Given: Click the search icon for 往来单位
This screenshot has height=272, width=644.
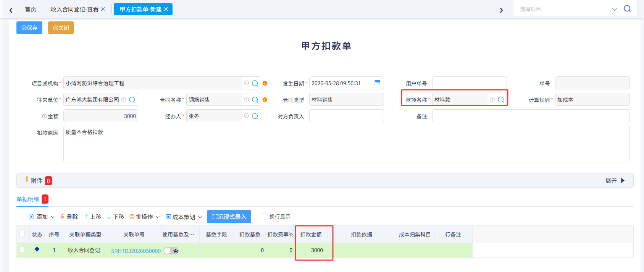Looking at the screenshot, I should tap(132, 100).
